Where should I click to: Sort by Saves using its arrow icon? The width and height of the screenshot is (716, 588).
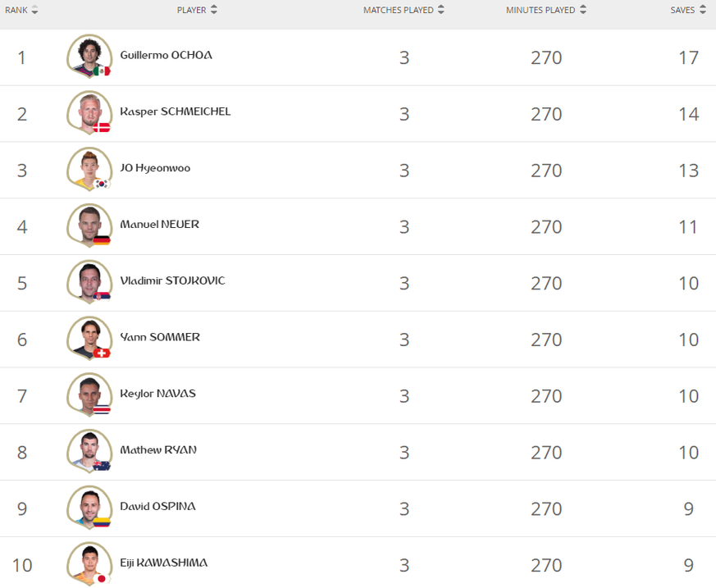point(702,10)
